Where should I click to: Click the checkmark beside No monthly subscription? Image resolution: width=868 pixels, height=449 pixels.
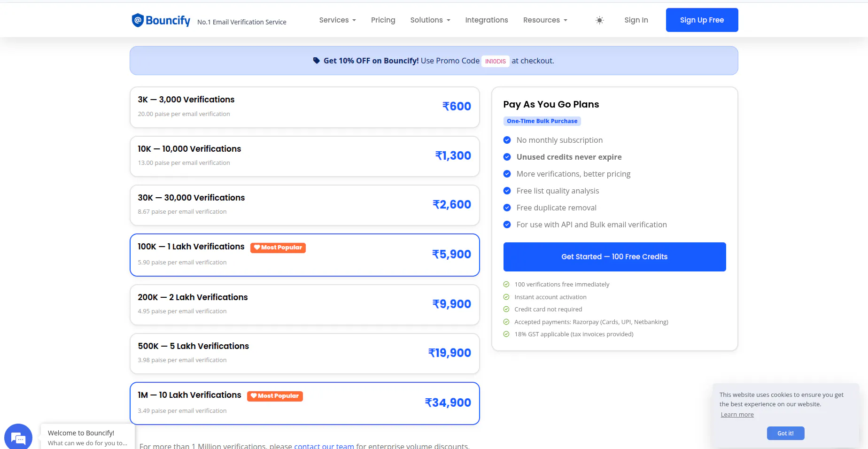pyautogui.click(x=507, y=140)
